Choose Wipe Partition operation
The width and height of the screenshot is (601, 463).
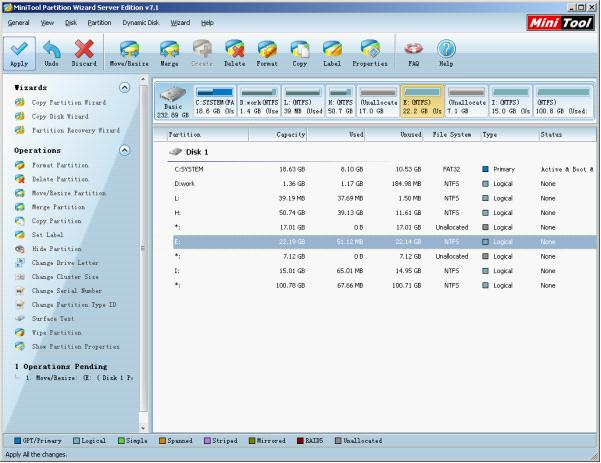pos(48,332)
